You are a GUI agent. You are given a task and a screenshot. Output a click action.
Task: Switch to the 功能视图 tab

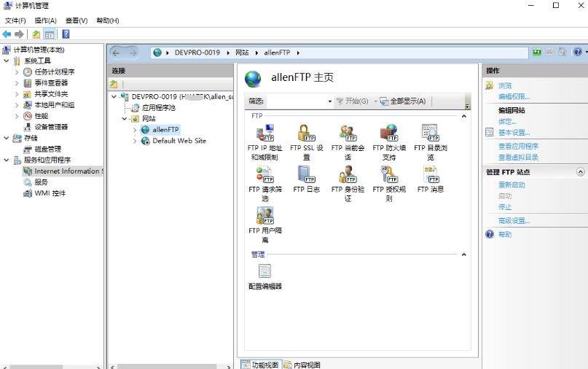(x=261, y=365)
